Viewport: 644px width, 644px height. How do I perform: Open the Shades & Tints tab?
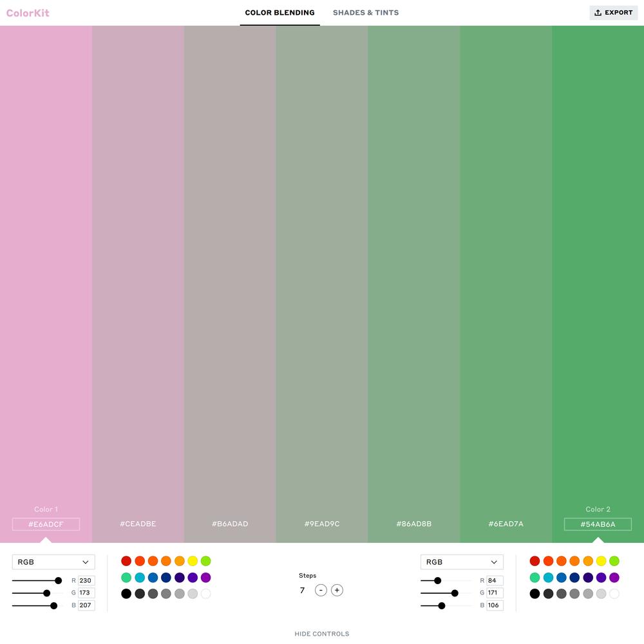click(366, 13)
